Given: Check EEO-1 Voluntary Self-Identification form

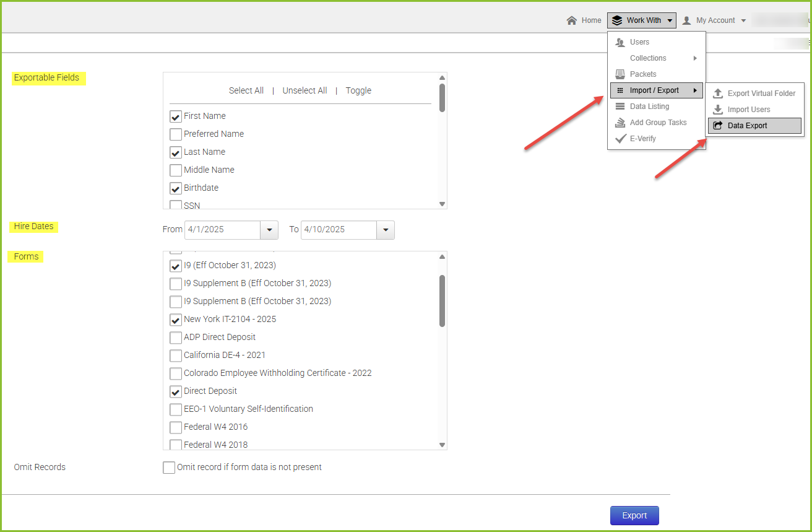Looking at the screenshot, I should [176, 409].
